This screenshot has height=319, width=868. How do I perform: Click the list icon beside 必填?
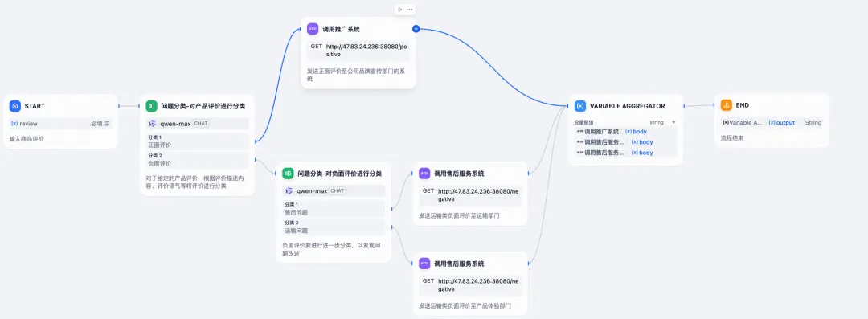click(108, 124)
